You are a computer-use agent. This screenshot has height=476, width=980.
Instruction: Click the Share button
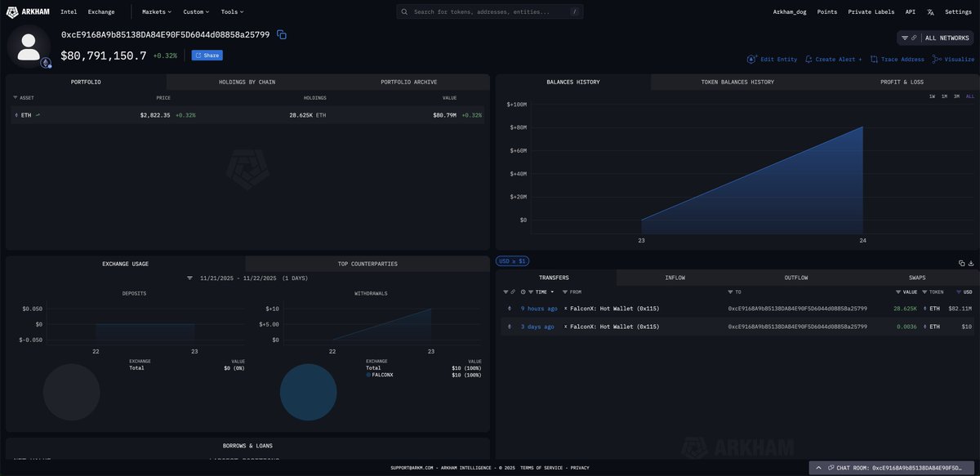click(x=205, y=53)
